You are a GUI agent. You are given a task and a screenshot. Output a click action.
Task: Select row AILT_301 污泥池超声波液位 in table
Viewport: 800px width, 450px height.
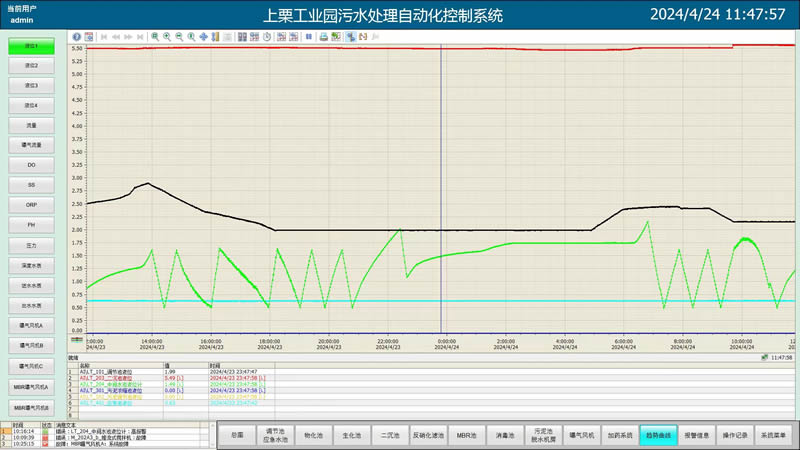click(120, 390)
